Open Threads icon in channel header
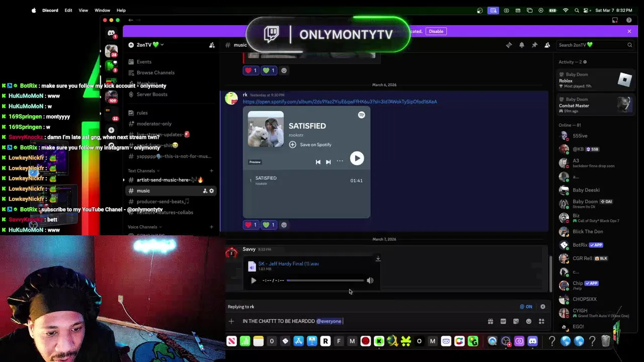 tap(509, 45)
